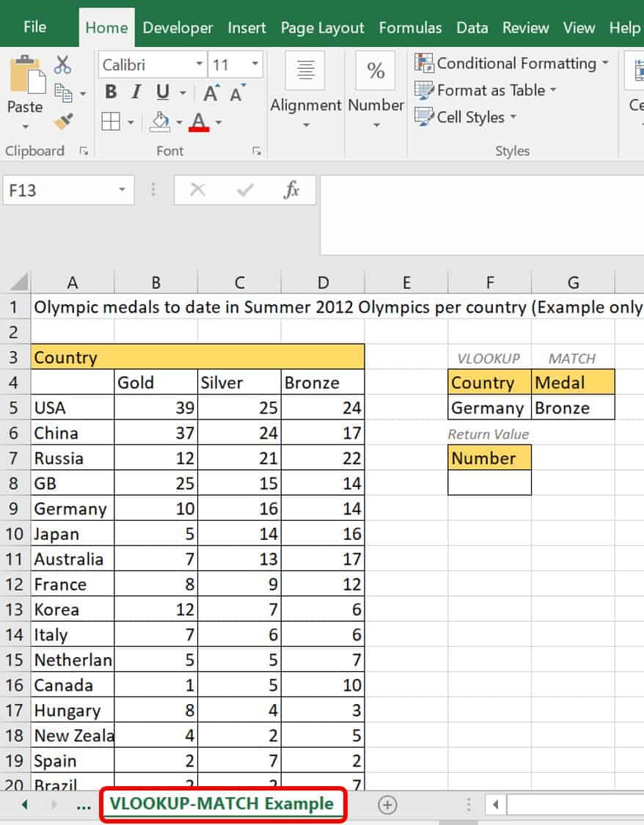Open fill color dropdown arrow
Screen dimensions: 644x825
pyautogui.click(x=179, y=122)
